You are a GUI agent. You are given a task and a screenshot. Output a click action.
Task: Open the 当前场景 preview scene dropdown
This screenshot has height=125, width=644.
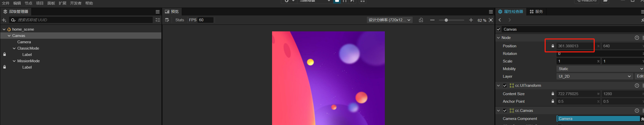coord(315,1)
